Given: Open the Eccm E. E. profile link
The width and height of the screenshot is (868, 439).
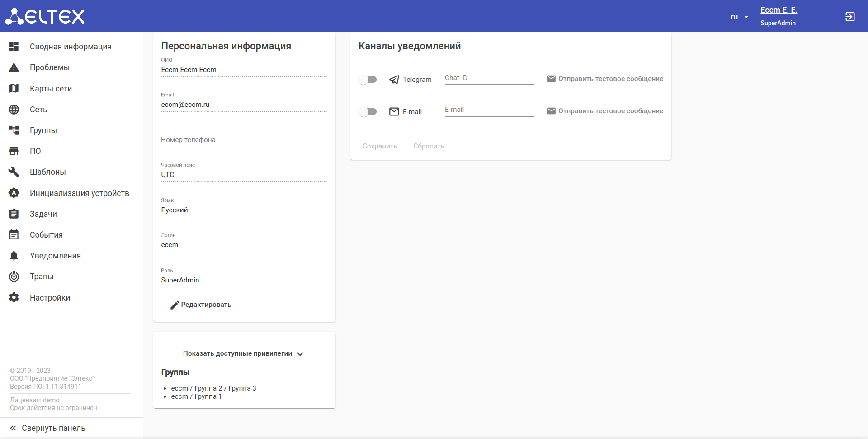Looking at the screenshot, I should click(778, 10).
